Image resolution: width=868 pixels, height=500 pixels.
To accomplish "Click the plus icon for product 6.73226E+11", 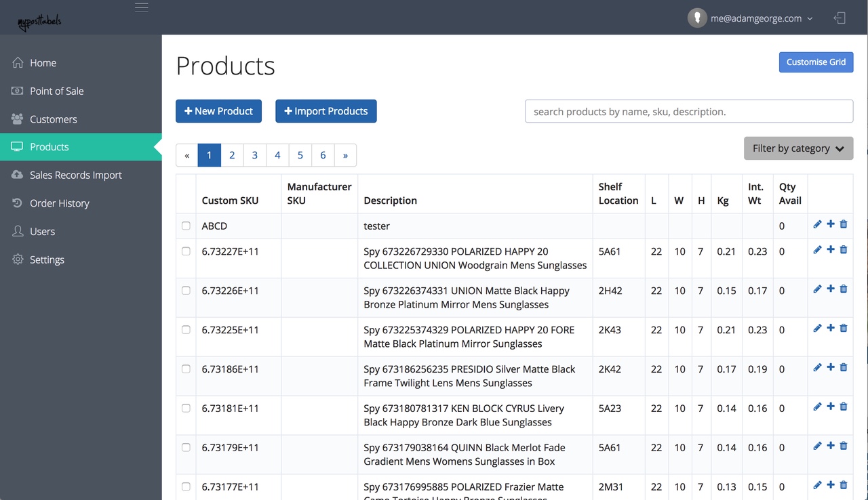I will tap(831, 289).
